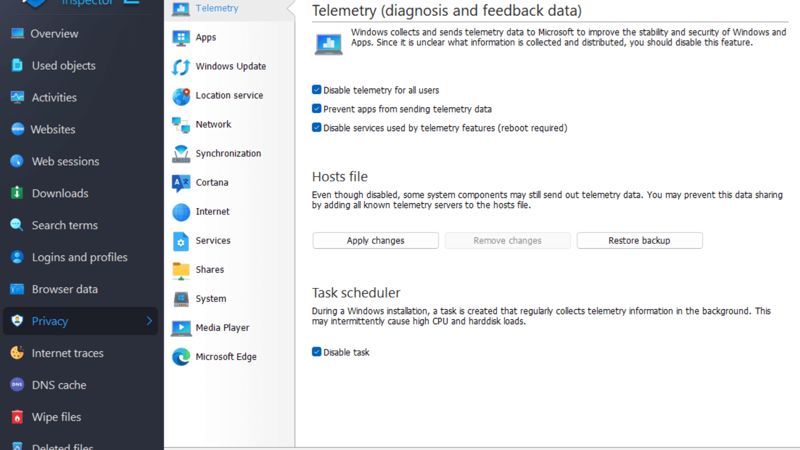
Task: Go to Synchronization settings label
Action: [x=228, y=154]
